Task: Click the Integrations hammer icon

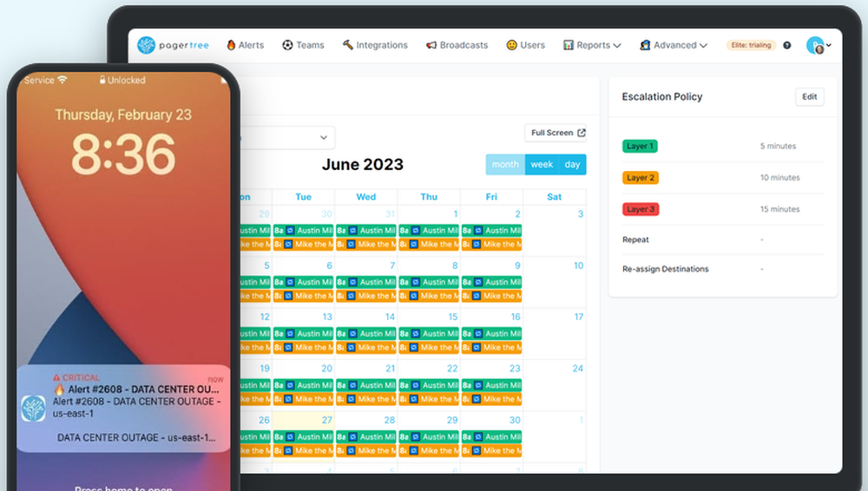Action: point(348,45)
